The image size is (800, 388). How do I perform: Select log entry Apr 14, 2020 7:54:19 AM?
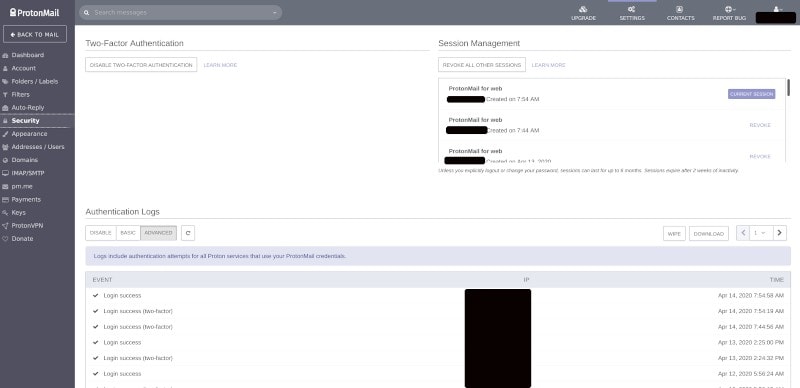[x=438, y=311]
